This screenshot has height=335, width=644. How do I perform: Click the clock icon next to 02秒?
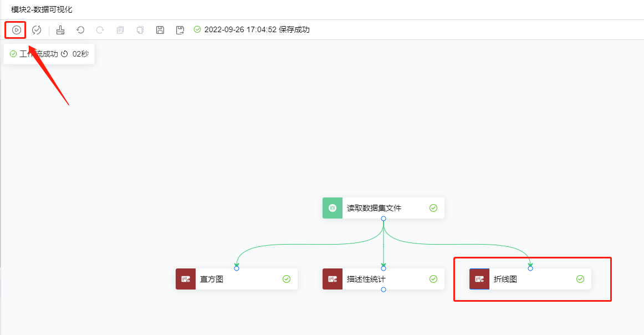[64, 54]
